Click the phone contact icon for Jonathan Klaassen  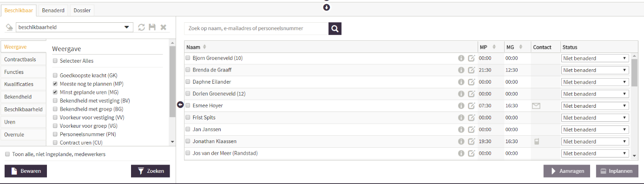pyautogui.click(x=536, y=141)
